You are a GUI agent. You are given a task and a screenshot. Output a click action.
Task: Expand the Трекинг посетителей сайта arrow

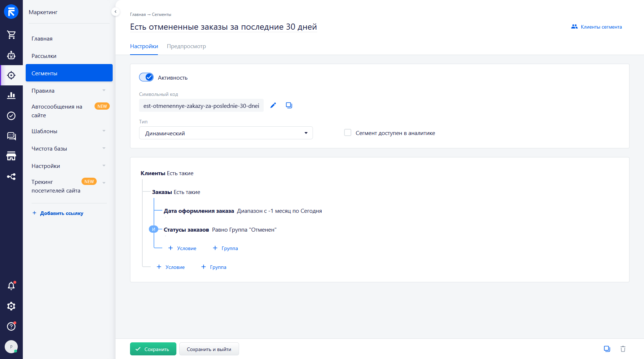point(104,183)
